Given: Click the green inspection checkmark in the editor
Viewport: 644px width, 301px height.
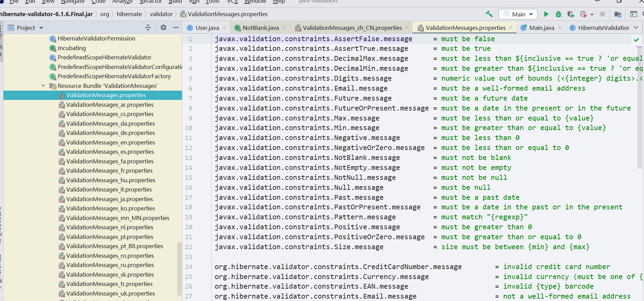Looking at the screenshot, I should point(636,40).
